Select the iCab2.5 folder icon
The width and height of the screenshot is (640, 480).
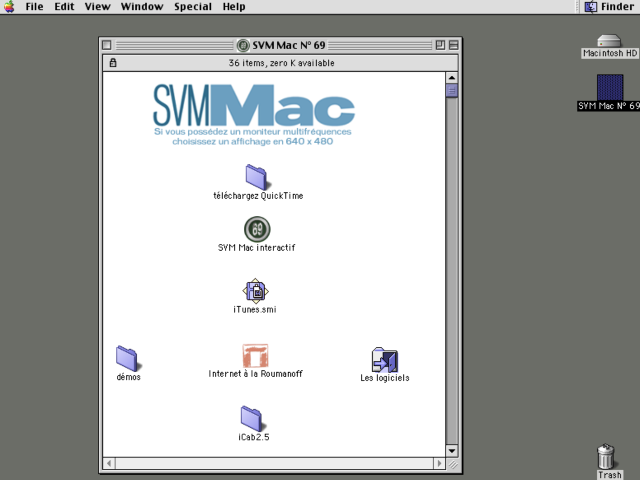(251, 419)
